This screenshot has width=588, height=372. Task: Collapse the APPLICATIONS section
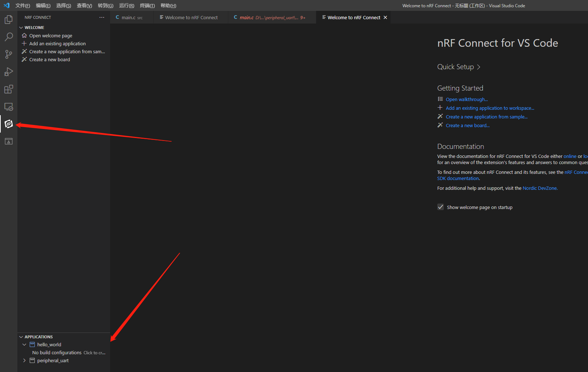coord(21,337)
